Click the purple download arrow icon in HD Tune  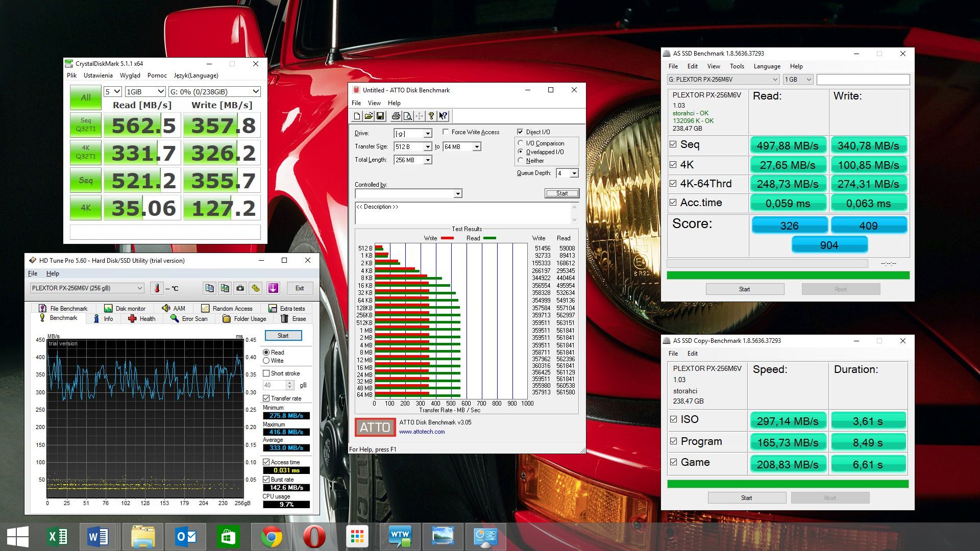273,288
